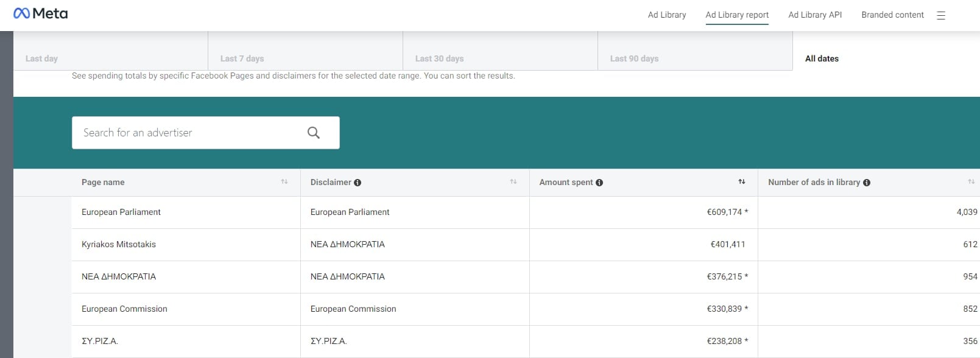The image size is (980, 358).
Task: Click Number of ads in library header
Action: click(814, 182)
